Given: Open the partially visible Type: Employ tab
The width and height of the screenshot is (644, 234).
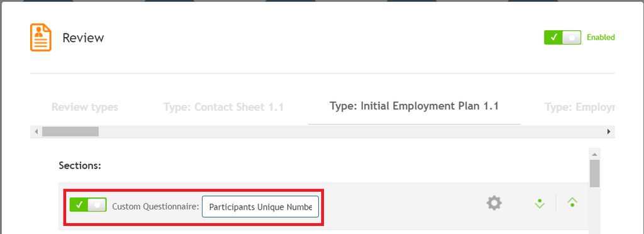Looking at the screenshot, I should point(579,108).
